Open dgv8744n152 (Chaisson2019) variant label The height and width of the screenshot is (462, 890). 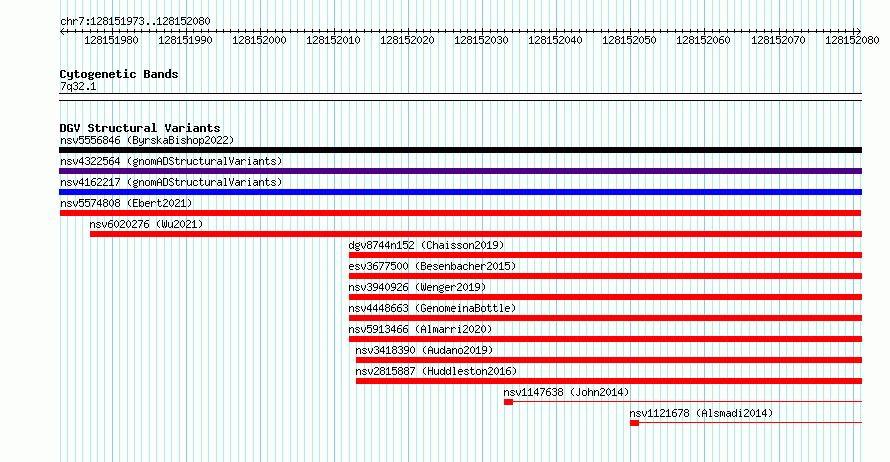point(426,245)
